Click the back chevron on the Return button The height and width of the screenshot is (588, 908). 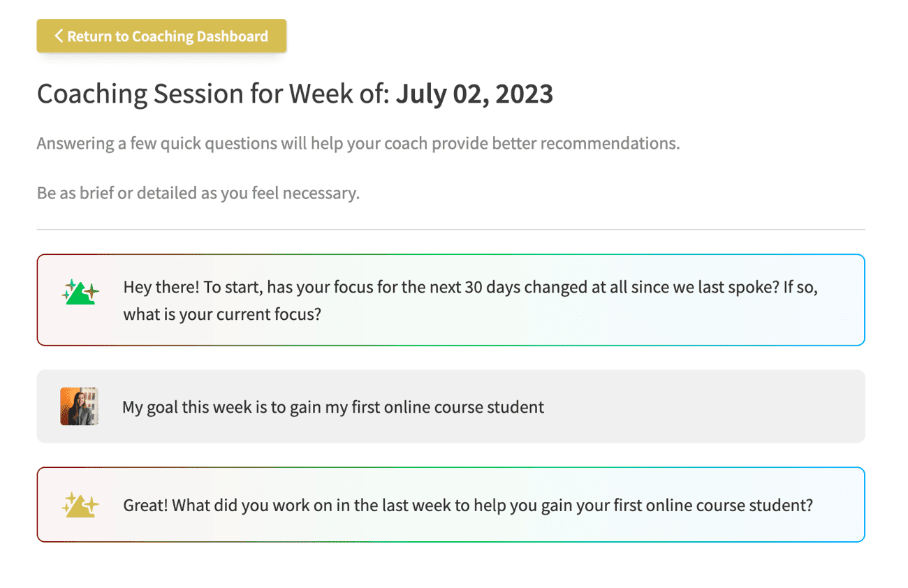coord(59,36)
